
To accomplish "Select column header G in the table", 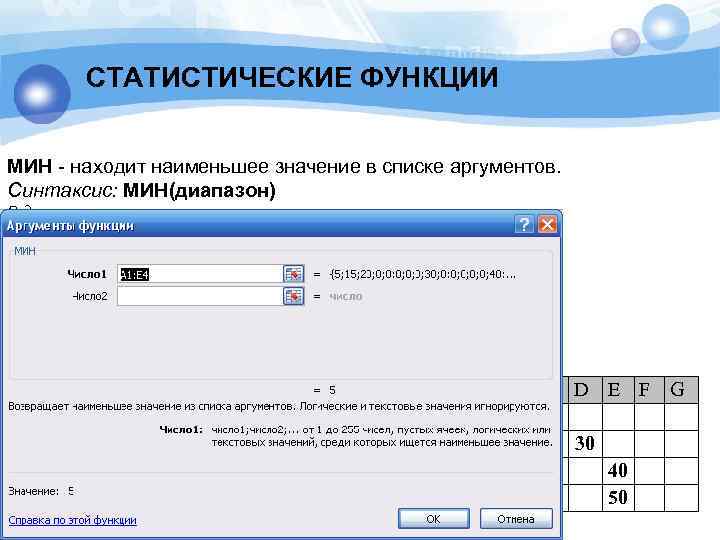I will 681,390.
